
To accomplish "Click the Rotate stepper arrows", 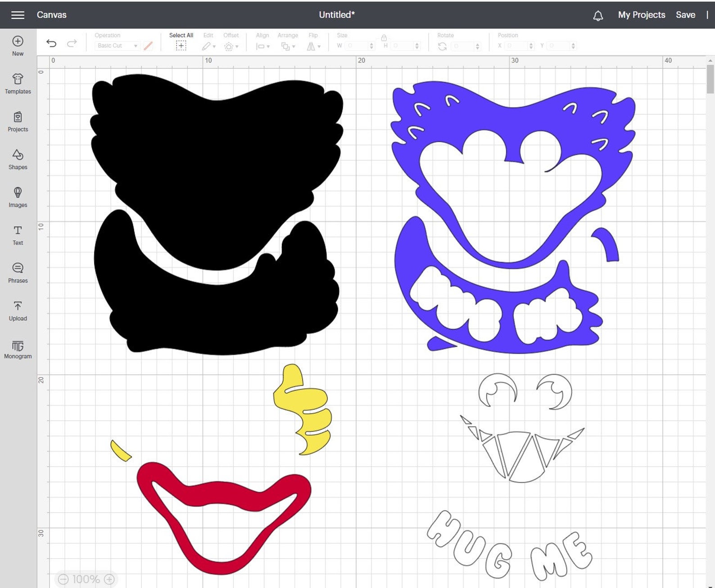I will (x=478, y=46).
